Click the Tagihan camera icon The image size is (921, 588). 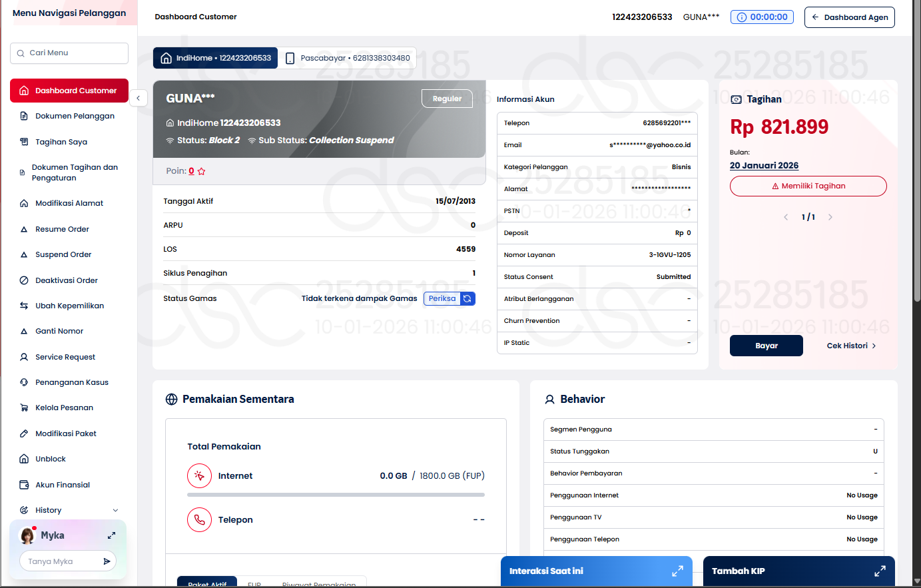[x=736, y=99]
